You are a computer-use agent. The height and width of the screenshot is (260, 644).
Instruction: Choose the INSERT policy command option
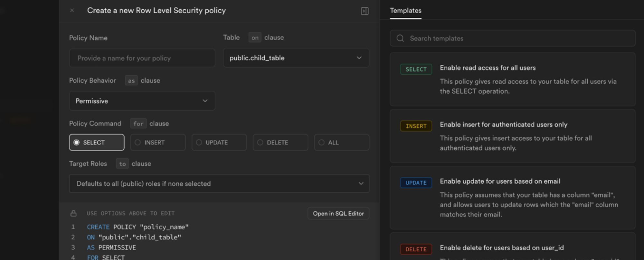(x=158, y=142)
